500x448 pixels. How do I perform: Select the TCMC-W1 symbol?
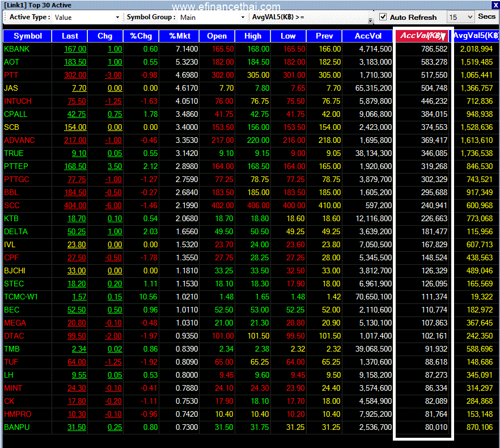21,297
